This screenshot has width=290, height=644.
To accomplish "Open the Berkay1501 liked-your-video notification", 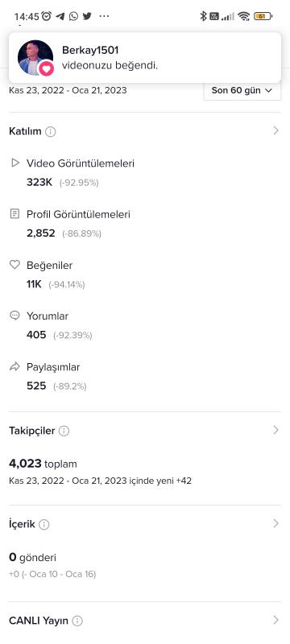I will click(x=145, y=57).
